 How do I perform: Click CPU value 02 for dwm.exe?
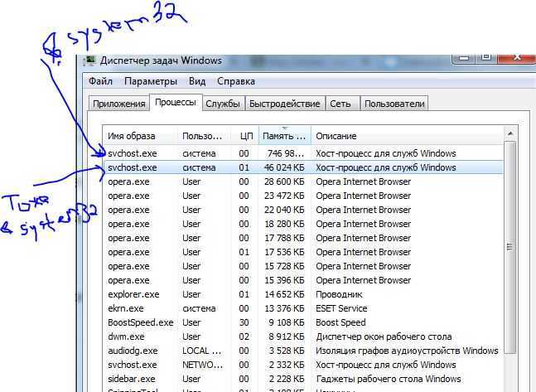pos(244,336)
